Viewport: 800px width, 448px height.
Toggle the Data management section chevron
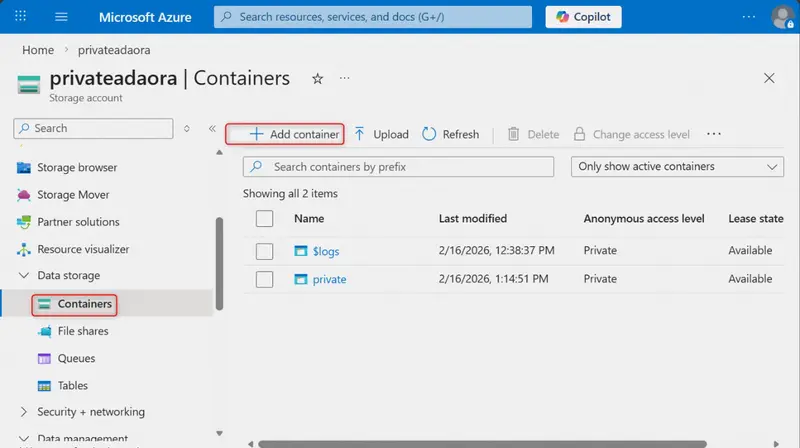coord(23,438)
